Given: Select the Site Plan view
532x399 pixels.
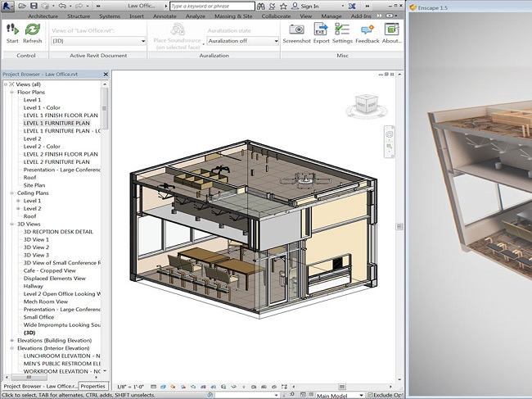Looking at the screenshot, I should (34, 185).
